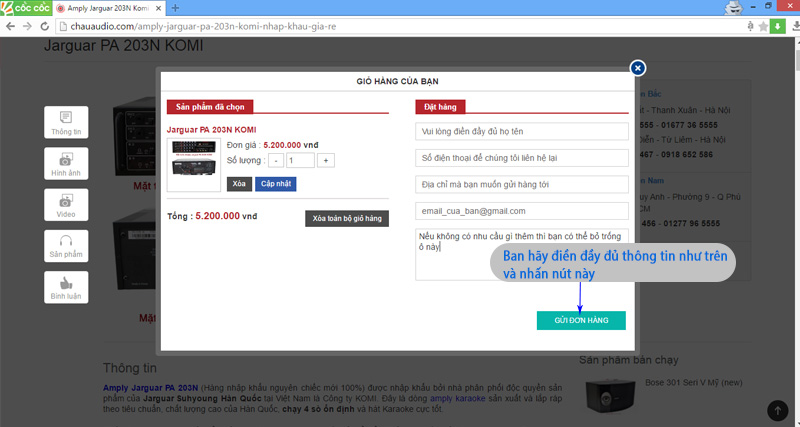
Task: Click Xóa to remove the product
Action: [x=239, y=184]
